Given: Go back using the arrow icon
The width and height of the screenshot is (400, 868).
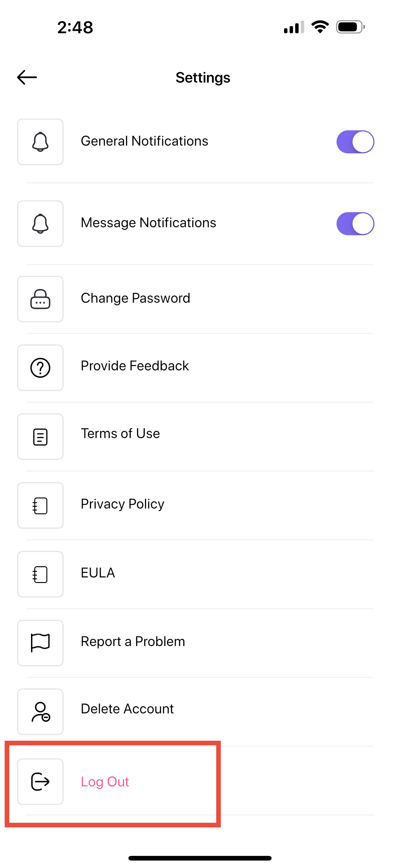Looking at the screenshot, I should [27, 77].
